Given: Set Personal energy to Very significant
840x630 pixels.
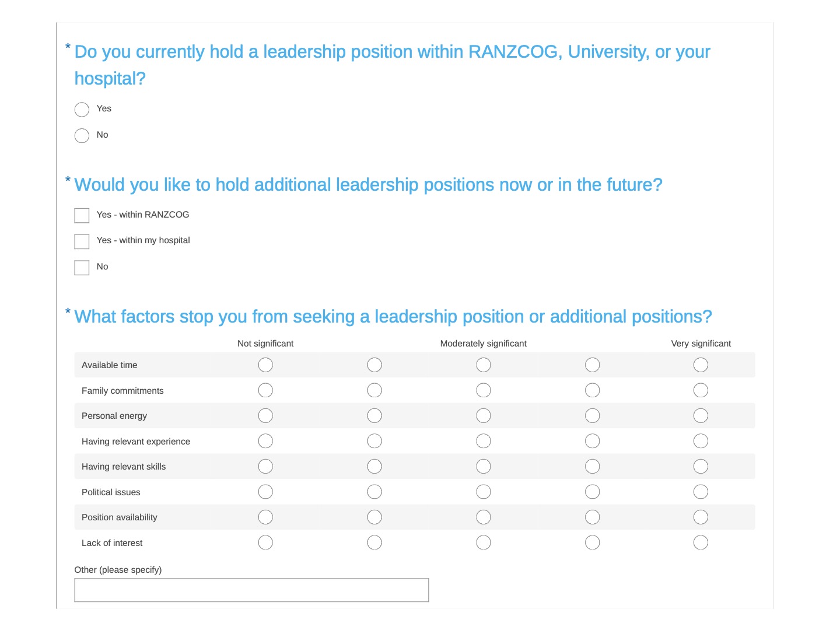Looking at the screenshot, I should [x=701, y=416].
